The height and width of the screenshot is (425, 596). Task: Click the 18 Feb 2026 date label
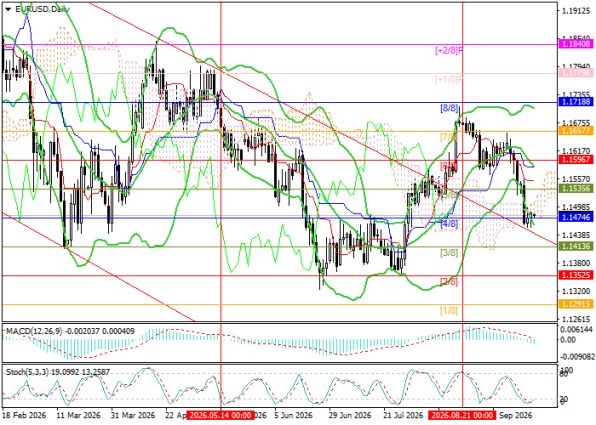pos(24,415)
